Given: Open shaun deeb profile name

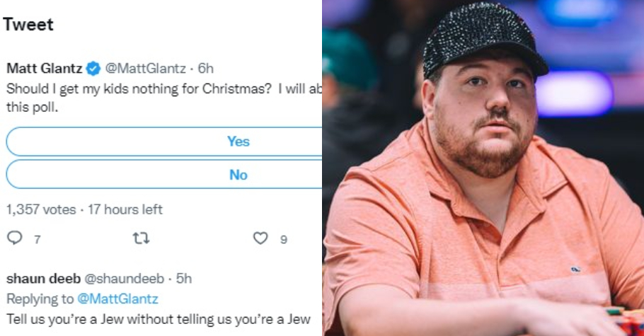Looking at the screenshot, I should click(44, 279).
